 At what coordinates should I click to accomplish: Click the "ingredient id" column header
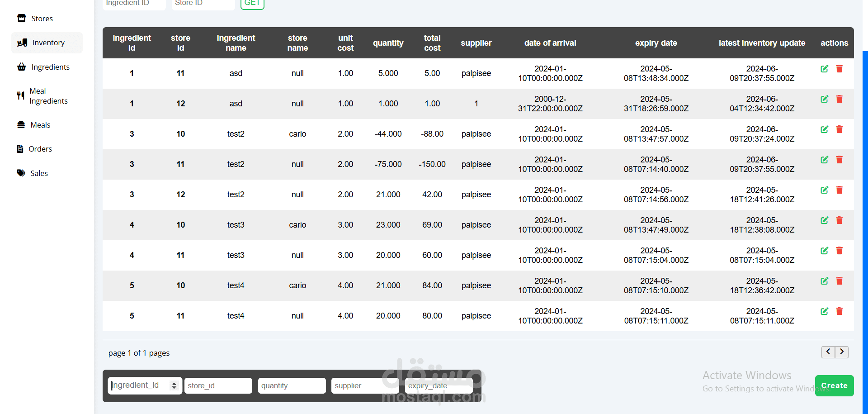(132, 43)
